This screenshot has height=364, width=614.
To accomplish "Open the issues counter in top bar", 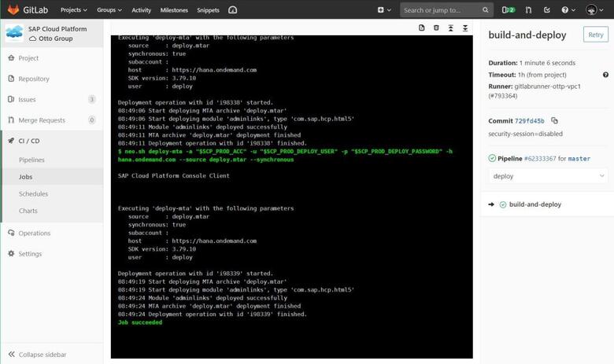I will (x=508, y=10).
